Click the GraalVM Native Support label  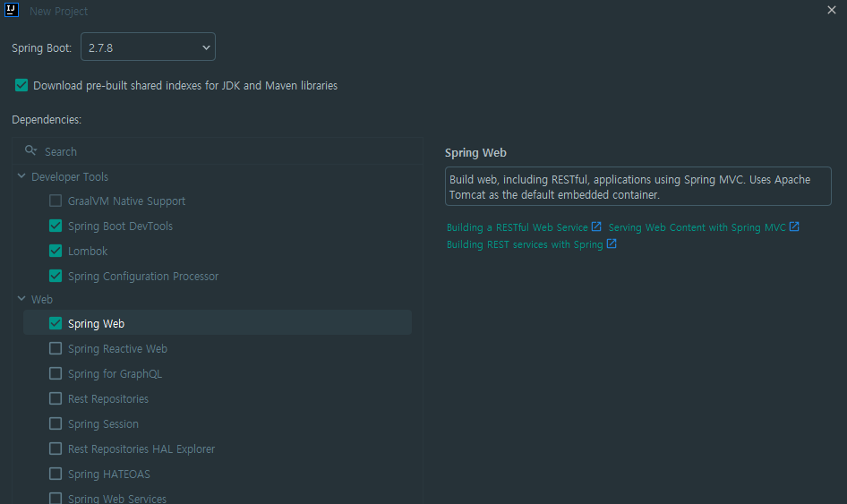(126, 201)
